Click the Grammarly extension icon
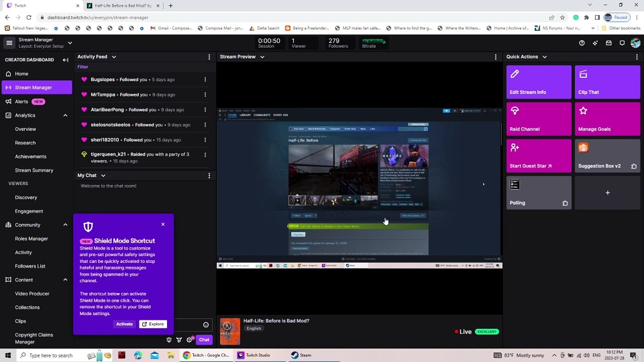Screen dimensions: 644x362 [x=576, y=18]
